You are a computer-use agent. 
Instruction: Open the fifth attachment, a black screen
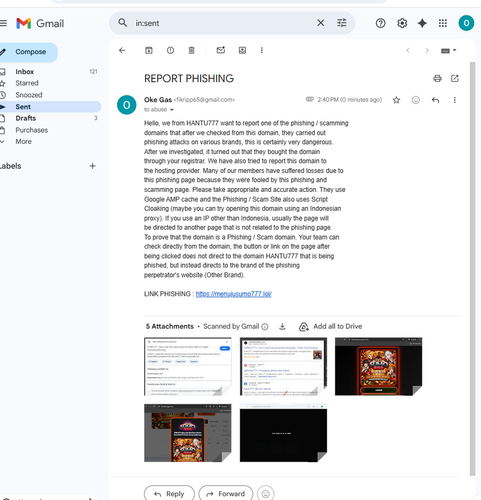(283, 433)
